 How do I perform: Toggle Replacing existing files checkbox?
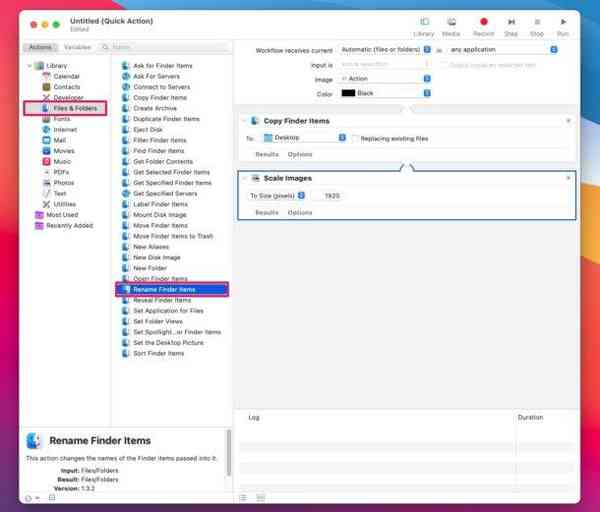pyautogui.click(x=355, y=139)
